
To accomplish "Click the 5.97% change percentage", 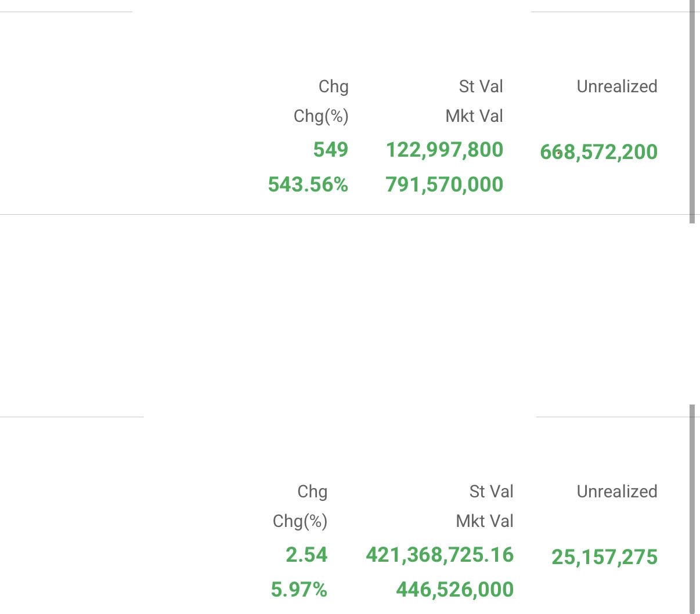I will [299, 590].
